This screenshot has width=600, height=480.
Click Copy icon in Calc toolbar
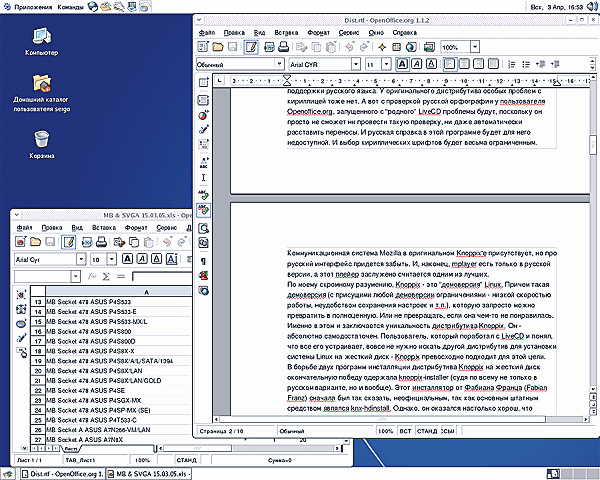134,242
